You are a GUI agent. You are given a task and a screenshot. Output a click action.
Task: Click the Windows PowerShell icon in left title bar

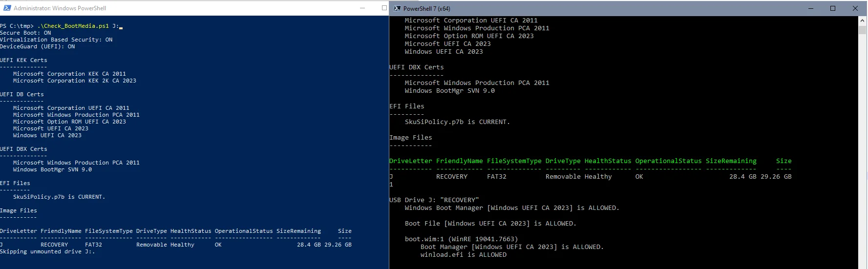click(x=7, y=8)
